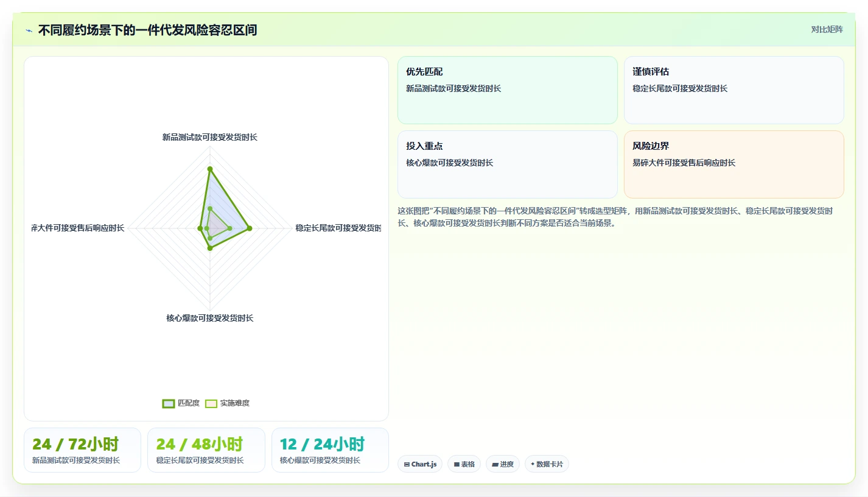Click right 匹配度 data point on radar
The height and width of the screenshot is (497, 868).
pyautogui.click(x=249, y=228)
